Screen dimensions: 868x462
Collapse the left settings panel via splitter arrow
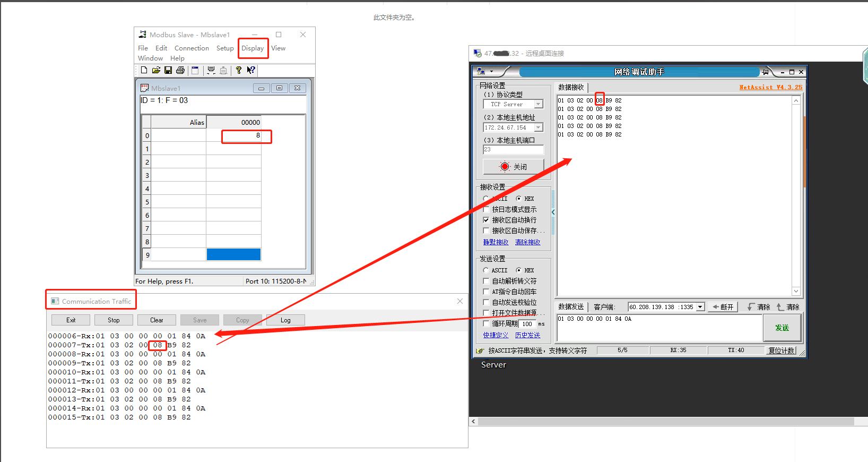coord(553,212)
